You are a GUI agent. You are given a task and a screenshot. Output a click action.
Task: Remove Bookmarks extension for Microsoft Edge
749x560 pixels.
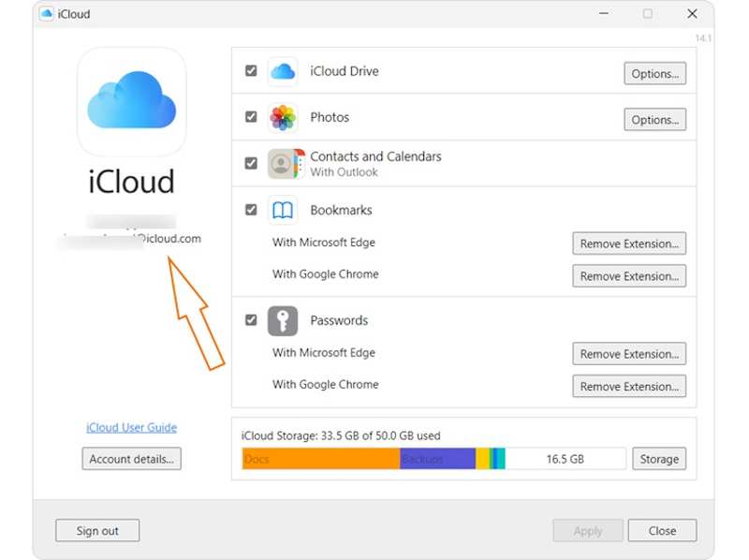[629, 243]
